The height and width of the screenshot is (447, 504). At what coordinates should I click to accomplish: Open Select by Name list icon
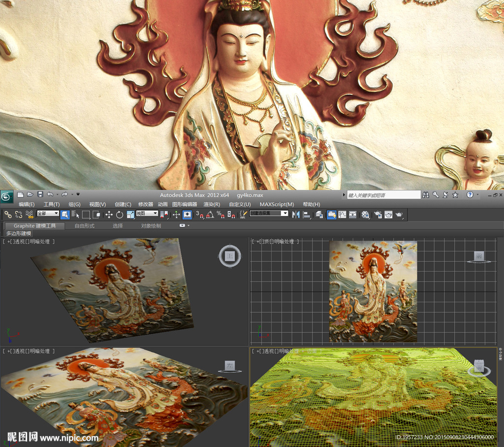click(x=75, y=215)
